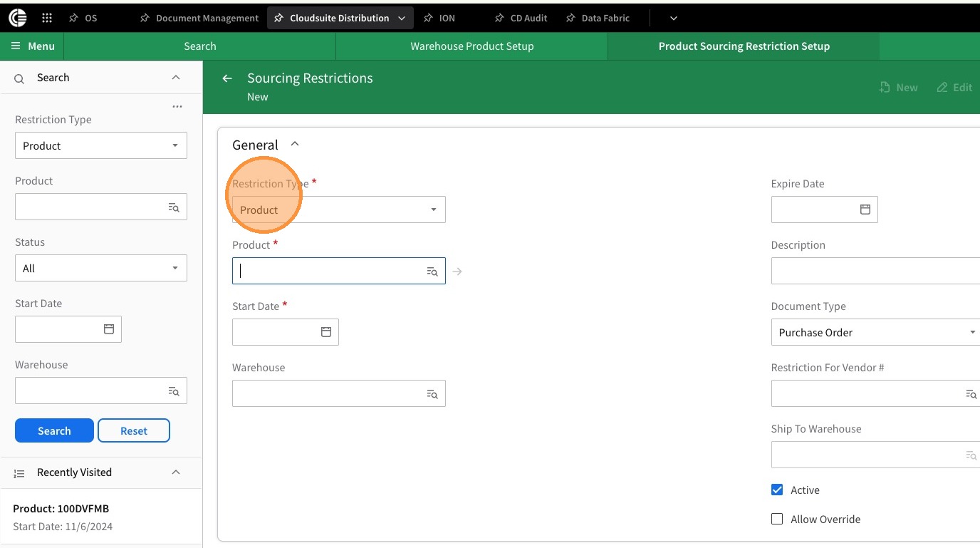Switch to the Search tab
The width and height of the screenshot is (980, 548).
point(200,46)
